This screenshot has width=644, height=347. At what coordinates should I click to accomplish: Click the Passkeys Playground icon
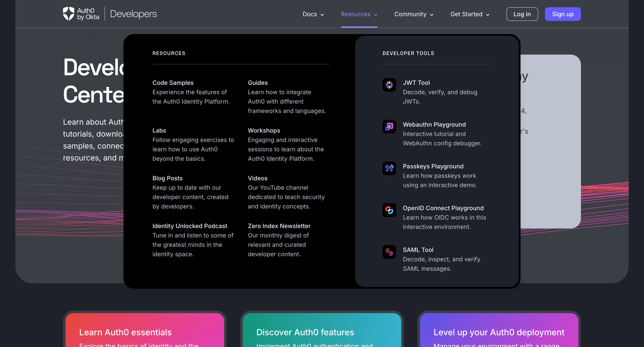click(389, 168)
